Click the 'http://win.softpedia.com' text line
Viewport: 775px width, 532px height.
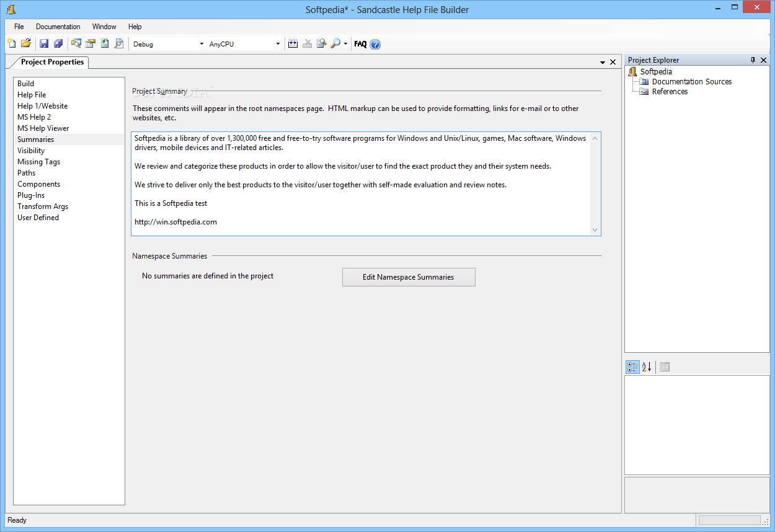175,222
